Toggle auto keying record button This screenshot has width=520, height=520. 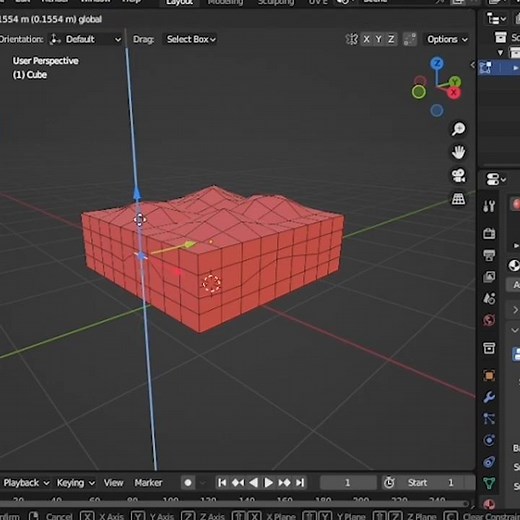[x=188, y=483]
